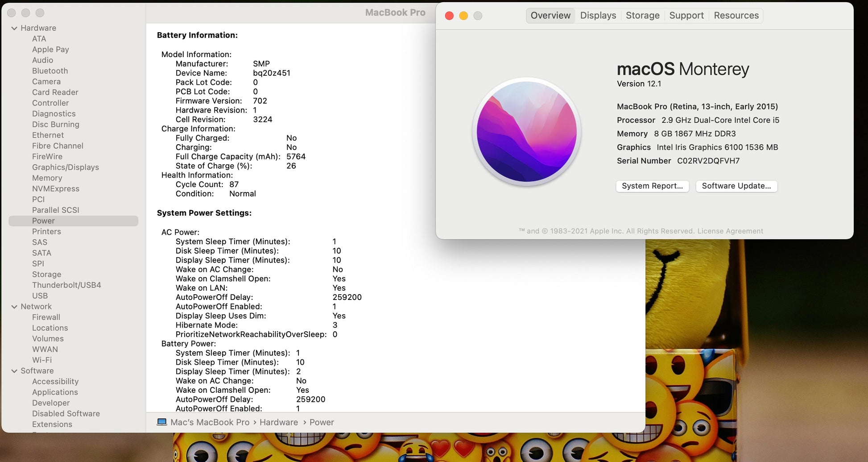Click the System Report button
This screenshot has height=462, width=868.
(x=652, y=186)
